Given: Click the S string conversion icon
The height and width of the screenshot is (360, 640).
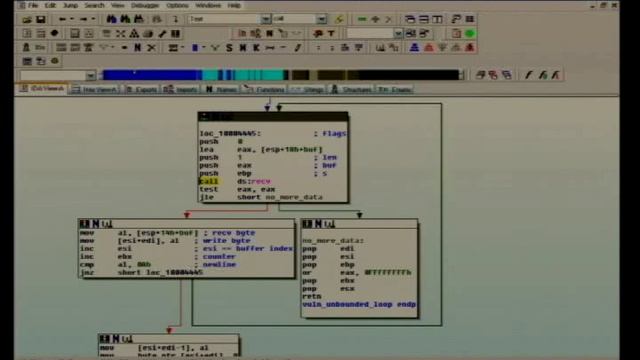Looking at the screenshot, I should point(229,48).
